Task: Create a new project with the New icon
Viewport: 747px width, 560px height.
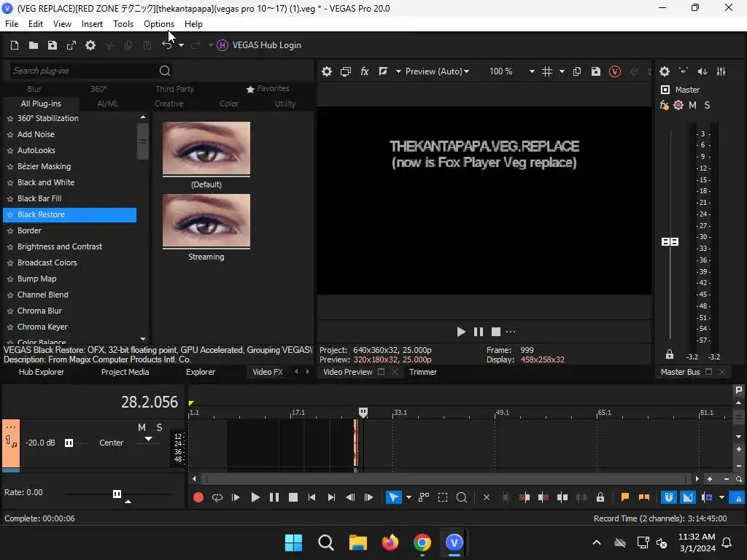Action: tap(15, 45)
